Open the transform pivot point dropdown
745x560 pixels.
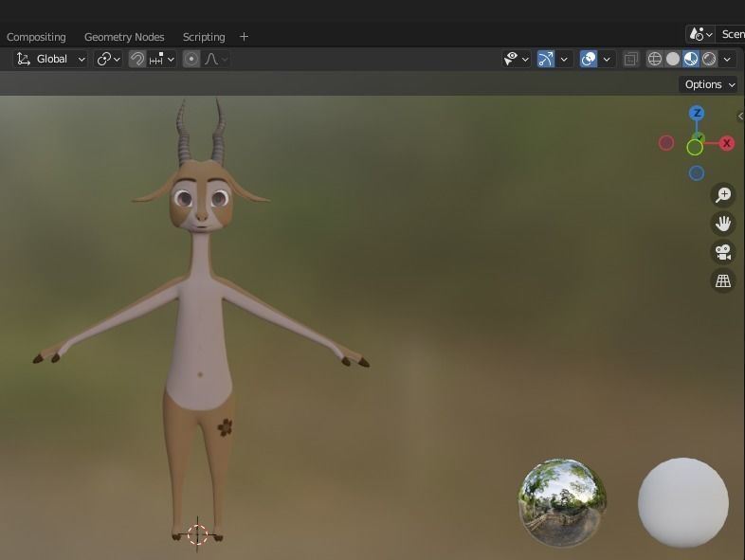108,59
